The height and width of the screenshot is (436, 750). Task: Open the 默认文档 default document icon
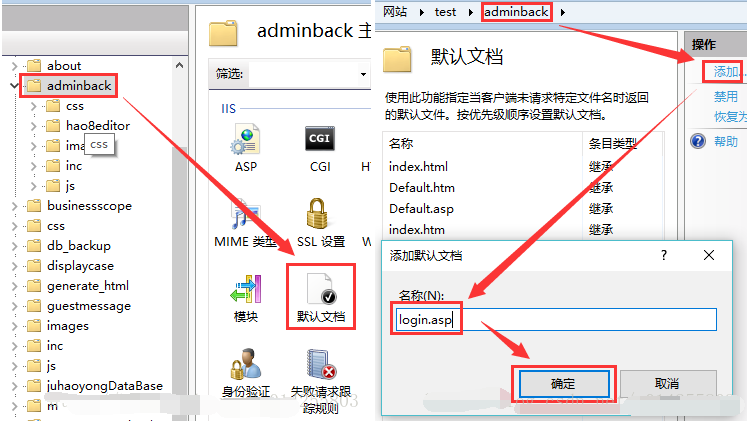pyautogui.click(x=321, y=289)
